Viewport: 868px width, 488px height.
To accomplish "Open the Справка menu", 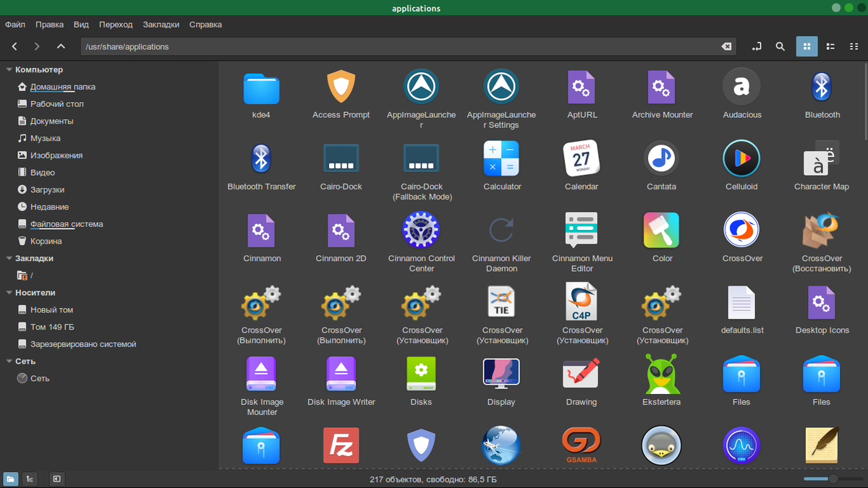I will [x=205, y=25].
